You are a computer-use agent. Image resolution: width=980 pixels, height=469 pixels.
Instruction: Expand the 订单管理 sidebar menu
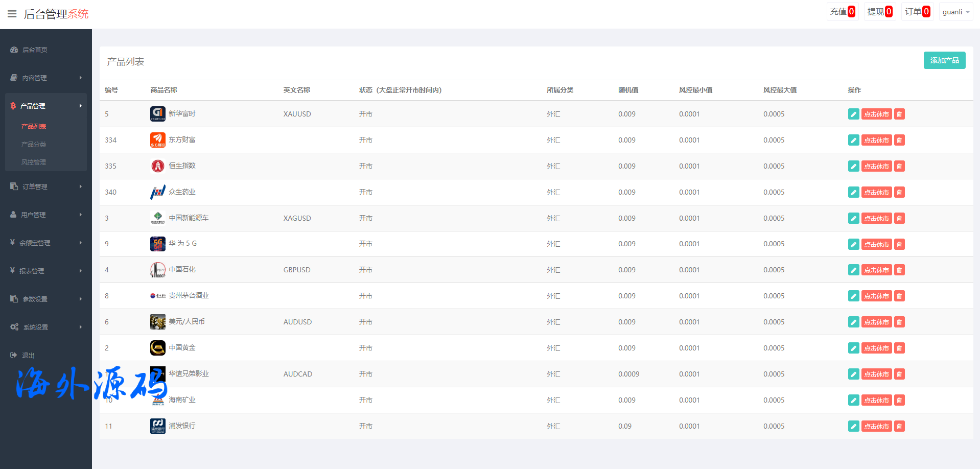tap(46, 186)
